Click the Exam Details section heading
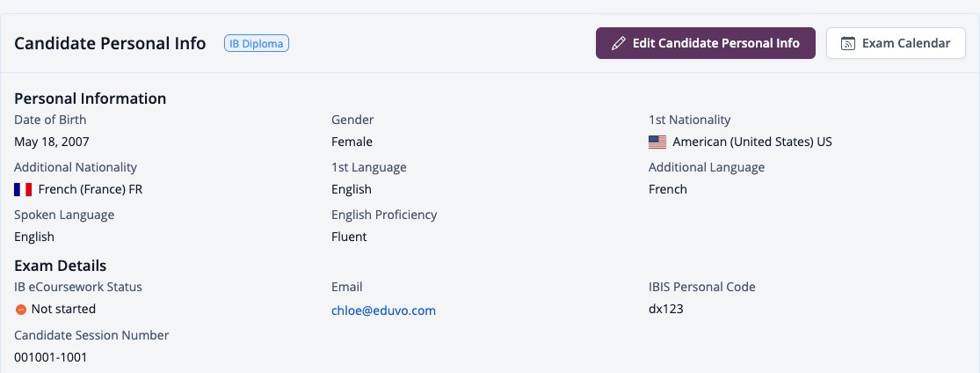Screen dimensions: 980x373 click(60, 266)
